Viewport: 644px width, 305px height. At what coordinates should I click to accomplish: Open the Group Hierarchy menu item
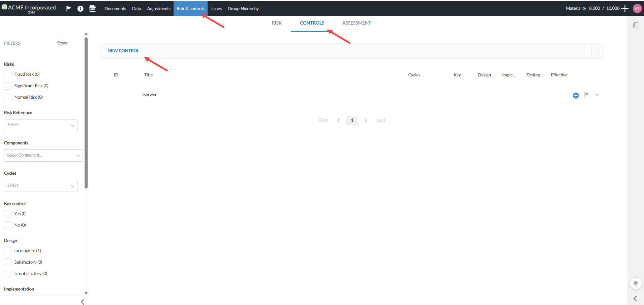pyautogui.click(x=243, y=8)
